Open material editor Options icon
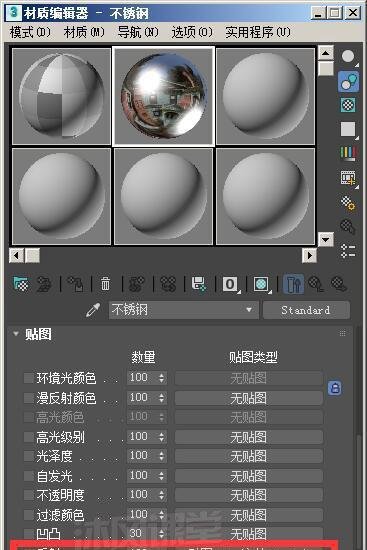367x550 pixels. (x=348, y=202)
